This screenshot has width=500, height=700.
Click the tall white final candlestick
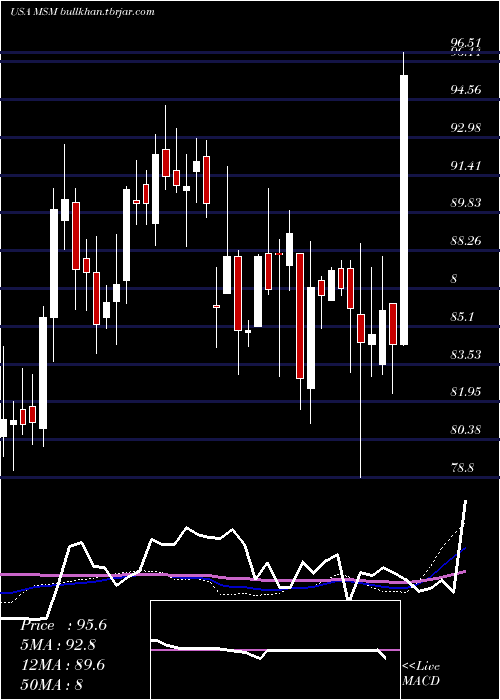tap(404, 210)
